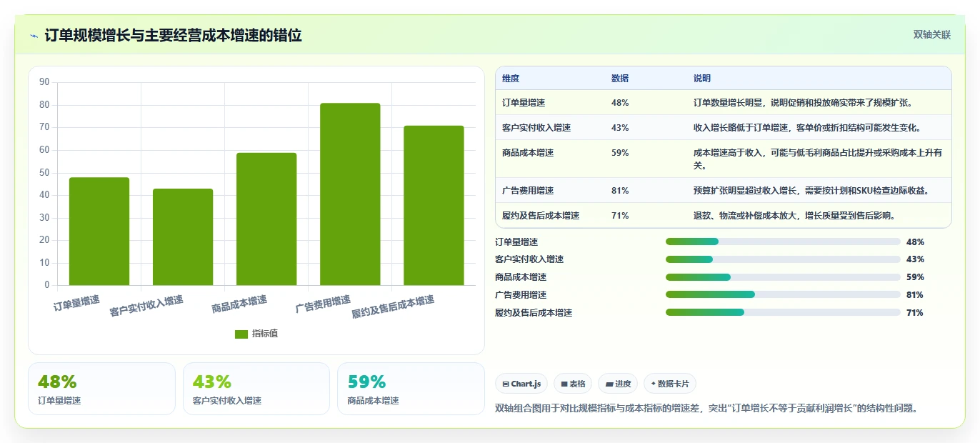Select the 表格 chip
This screenshot has height=443, width=980.
pyautogui.click(x=572, y=384)
